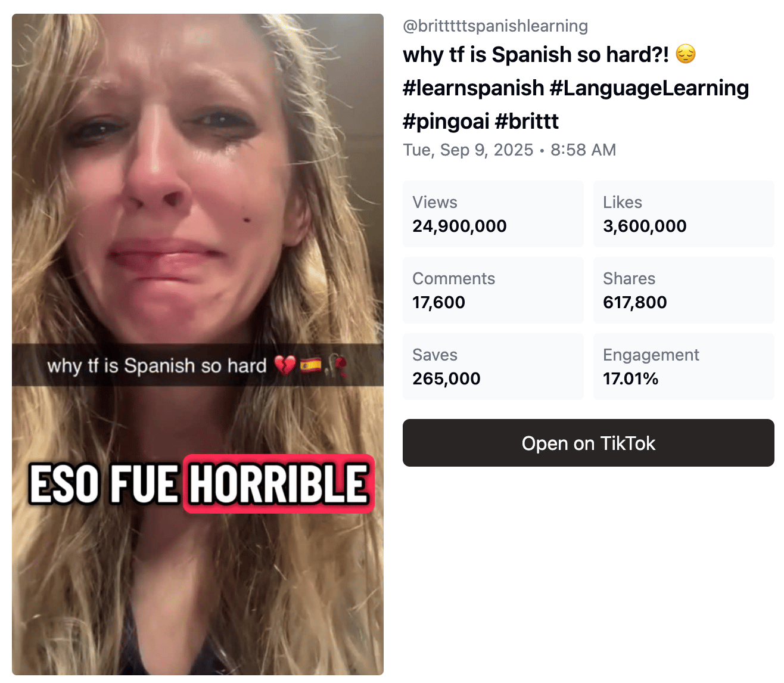
Task: Click the #brittt hashtag
Action: (527, 121)
